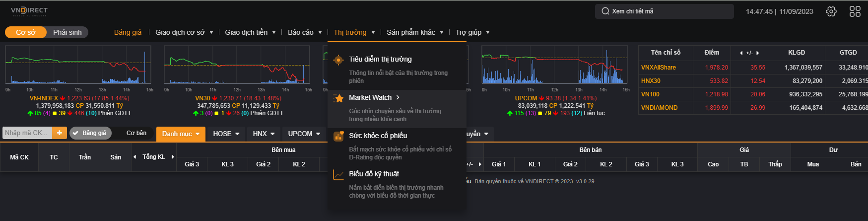
Task: Click the Market Watch star icon
Action: click(x=338, y=98)
